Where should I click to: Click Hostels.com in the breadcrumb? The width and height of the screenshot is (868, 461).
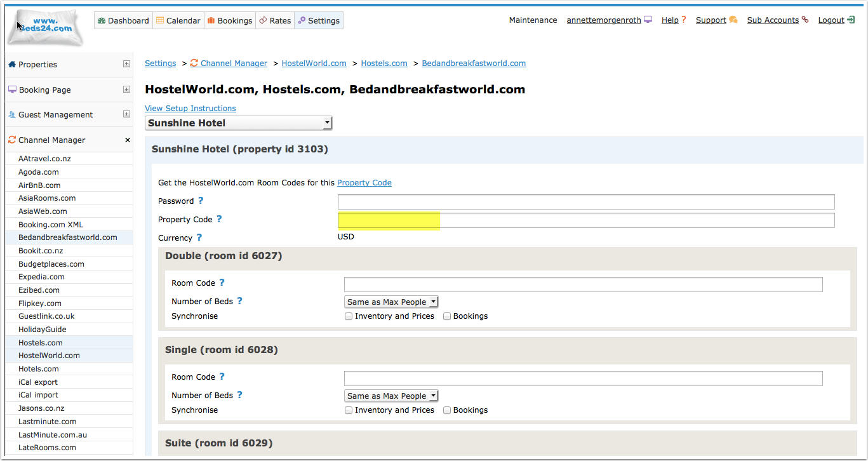point(384,63)
